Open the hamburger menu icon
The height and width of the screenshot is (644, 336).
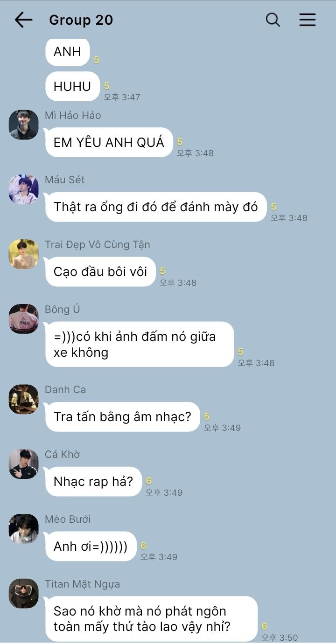(x=308, y=20)
